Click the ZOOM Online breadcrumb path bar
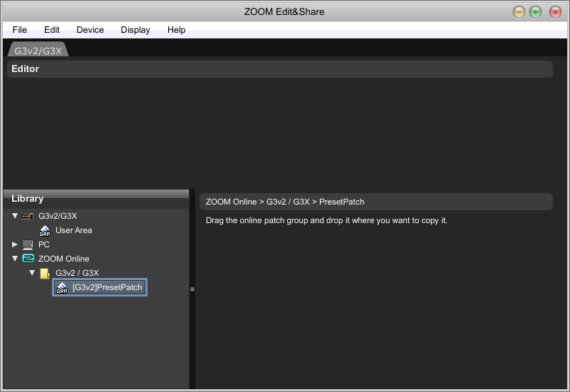The width and height of the screenshot is (570, 392). [376, 202]
